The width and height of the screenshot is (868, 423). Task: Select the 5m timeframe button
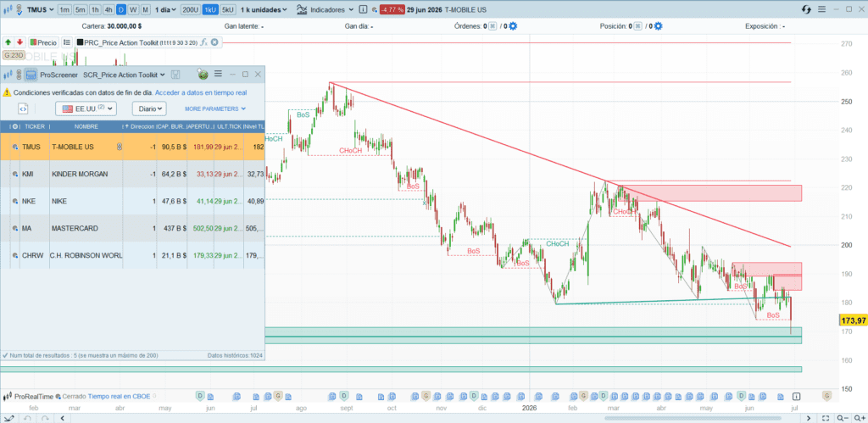click(x=81, y=9)
